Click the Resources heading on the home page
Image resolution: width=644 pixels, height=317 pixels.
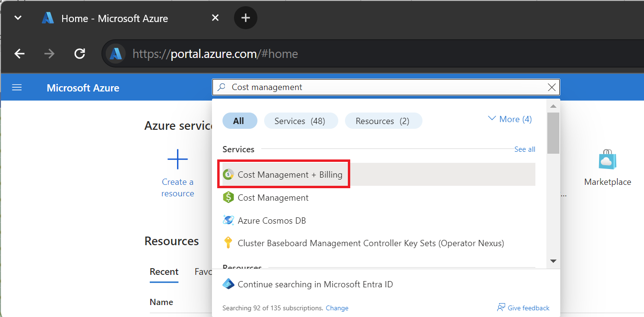(172, 241)
